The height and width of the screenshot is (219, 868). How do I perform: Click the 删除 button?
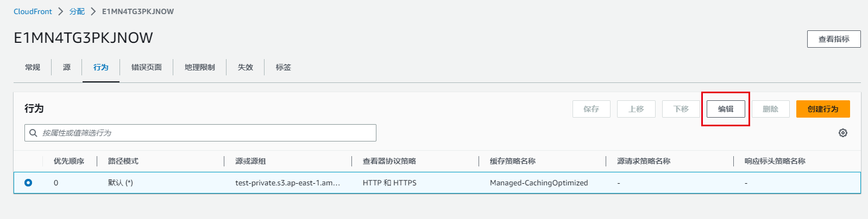tap(770, 109)
